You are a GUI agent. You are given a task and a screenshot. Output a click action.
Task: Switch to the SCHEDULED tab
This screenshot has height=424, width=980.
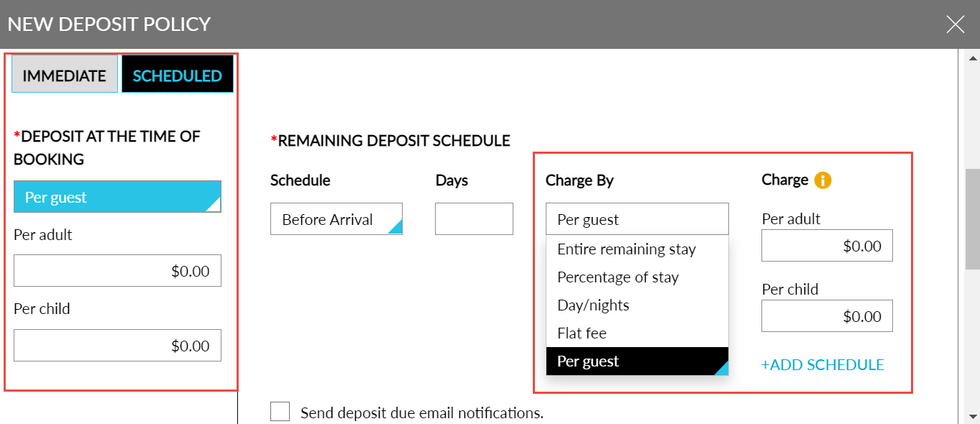click(x=177, y=73)
